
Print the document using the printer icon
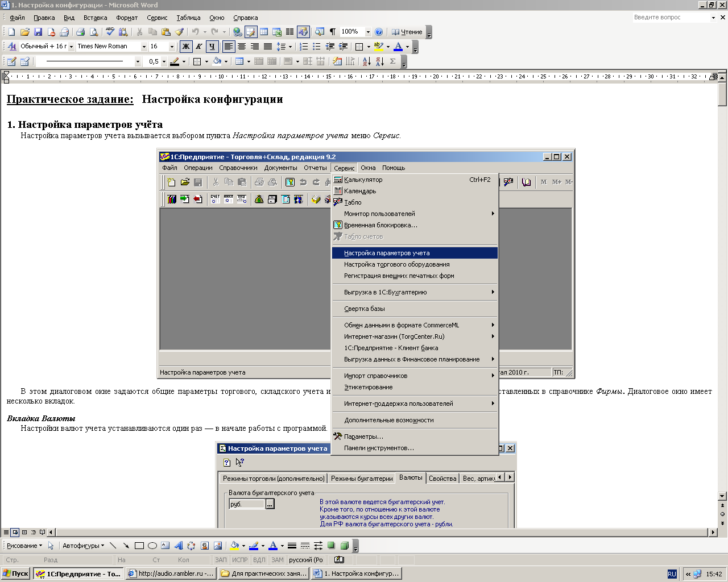tap(80, 32)
